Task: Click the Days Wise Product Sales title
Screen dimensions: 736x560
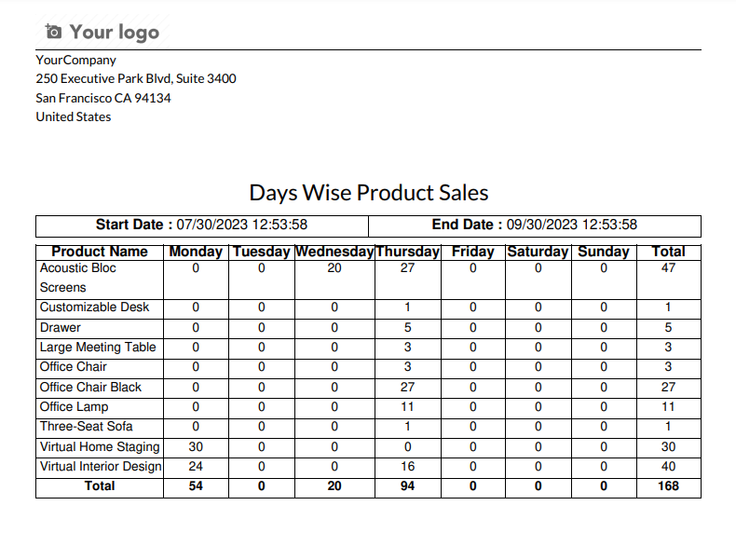Action: (369, 193)
